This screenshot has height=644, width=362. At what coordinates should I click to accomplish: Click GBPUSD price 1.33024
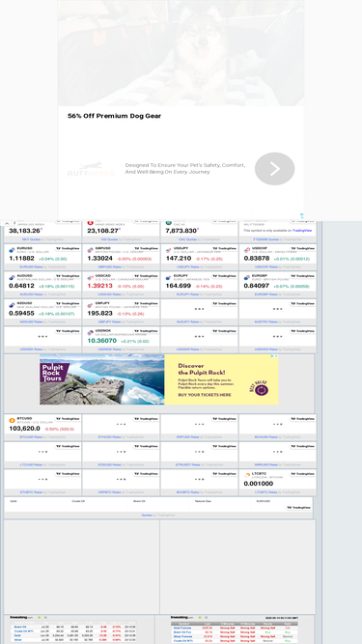[100, 259]
